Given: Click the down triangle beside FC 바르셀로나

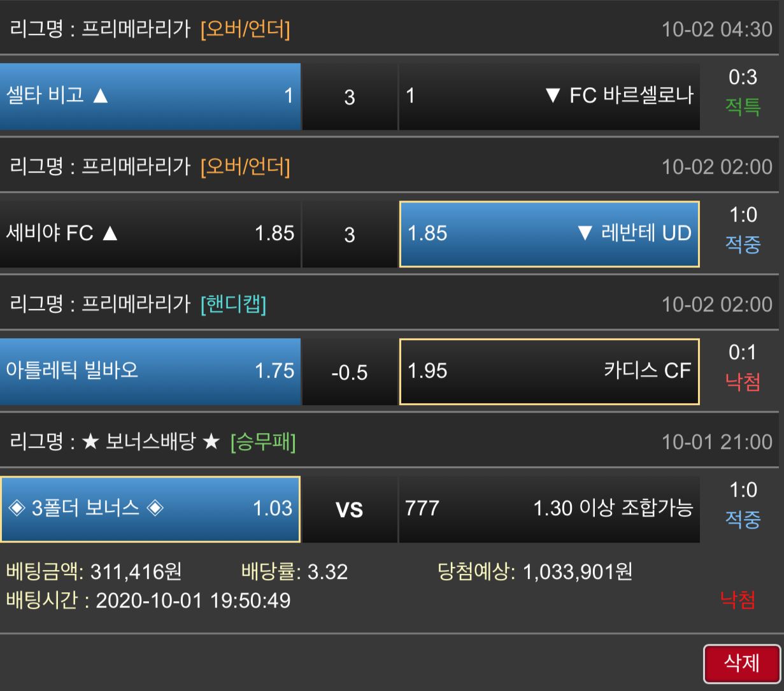Looking at the screenshot, I should point(552,96).
